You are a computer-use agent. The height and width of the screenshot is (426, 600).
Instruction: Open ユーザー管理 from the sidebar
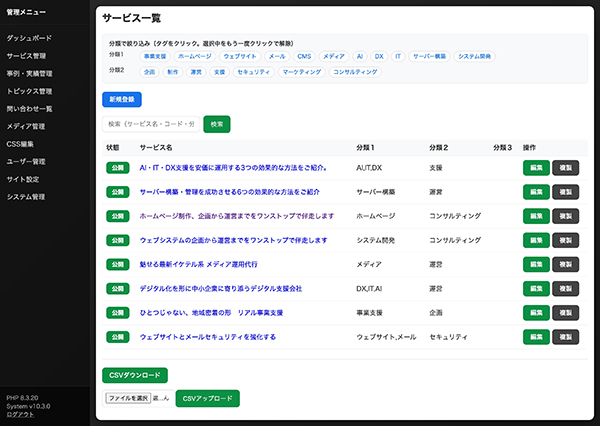(26, 161)
